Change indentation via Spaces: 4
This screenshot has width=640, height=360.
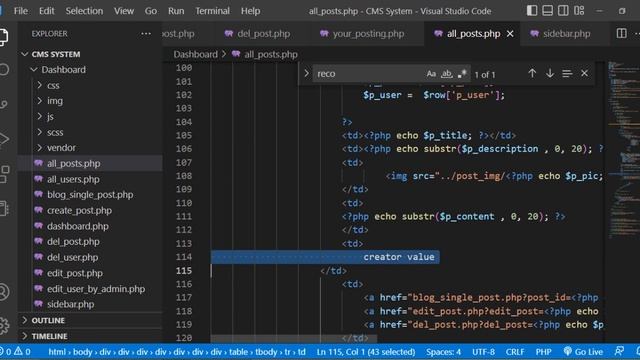pos(443,352)
